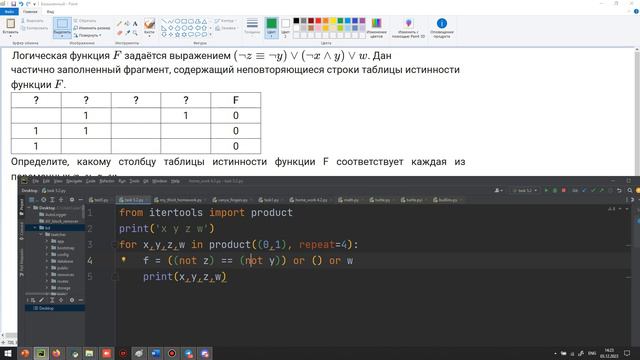Click the Product alert info icon

point(442,23)
